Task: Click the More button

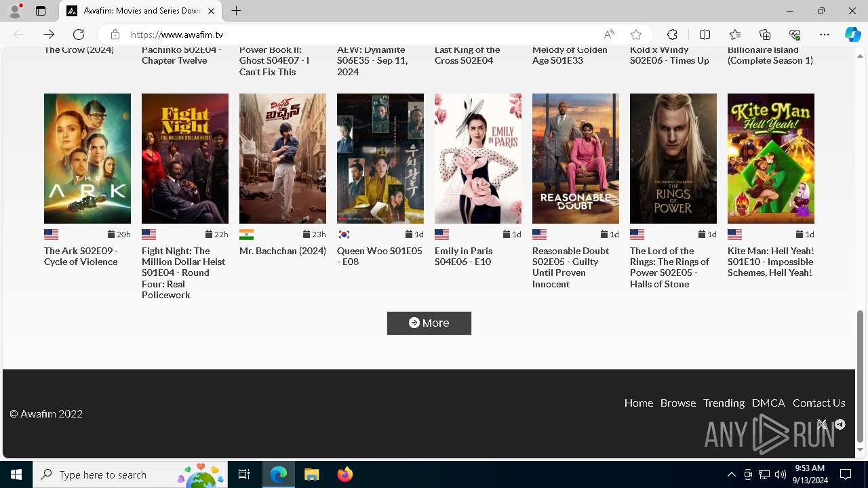Action: (429, 323)
